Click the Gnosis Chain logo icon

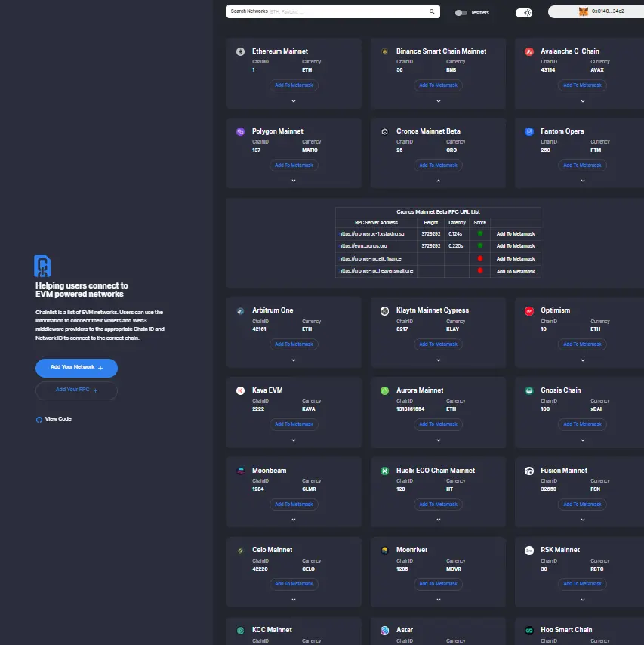pyautogui.click(x=529, y=390)
